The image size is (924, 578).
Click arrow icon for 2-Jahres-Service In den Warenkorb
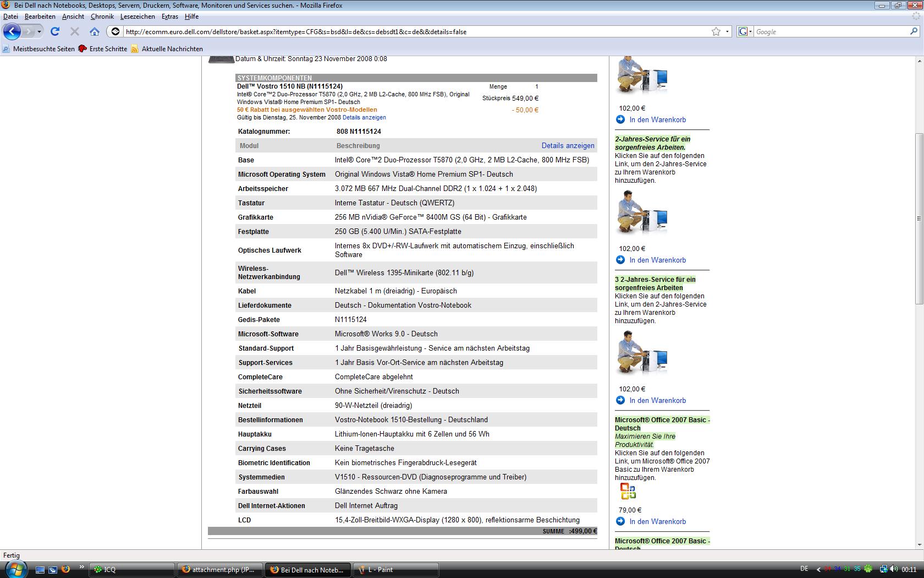[620, 260]
